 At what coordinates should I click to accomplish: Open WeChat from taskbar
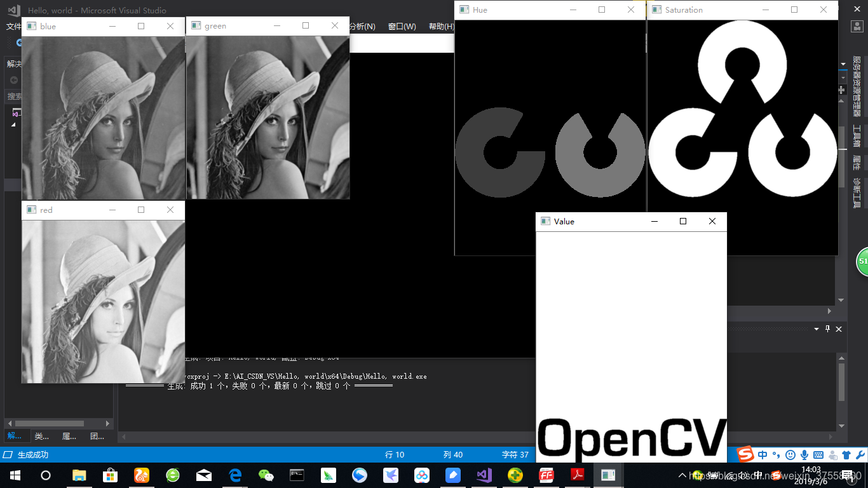pyautogui.click(x=266, y=475)
